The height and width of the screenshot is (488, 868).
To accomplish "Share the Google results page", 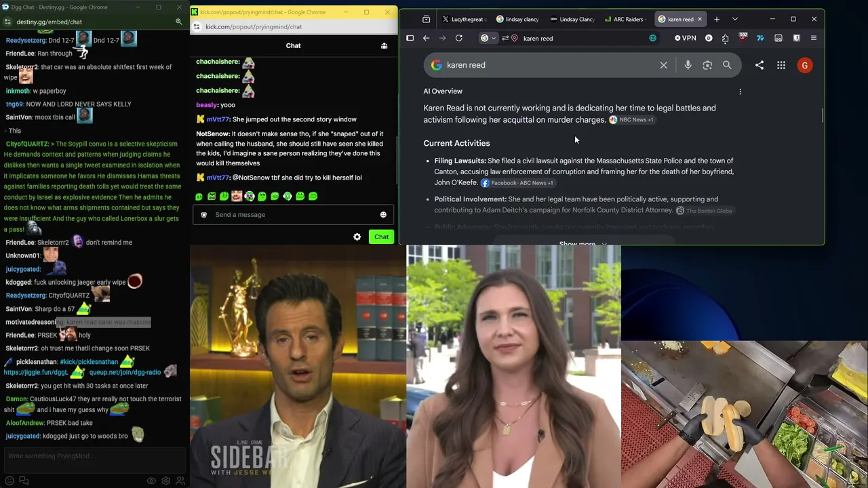I will coord(759,65).
